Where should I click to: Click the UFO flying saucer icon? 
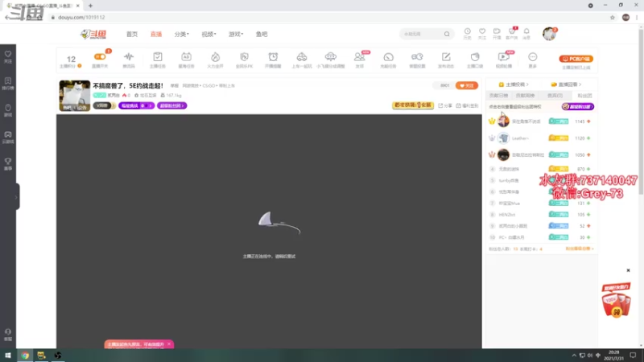tap(331, 56)
